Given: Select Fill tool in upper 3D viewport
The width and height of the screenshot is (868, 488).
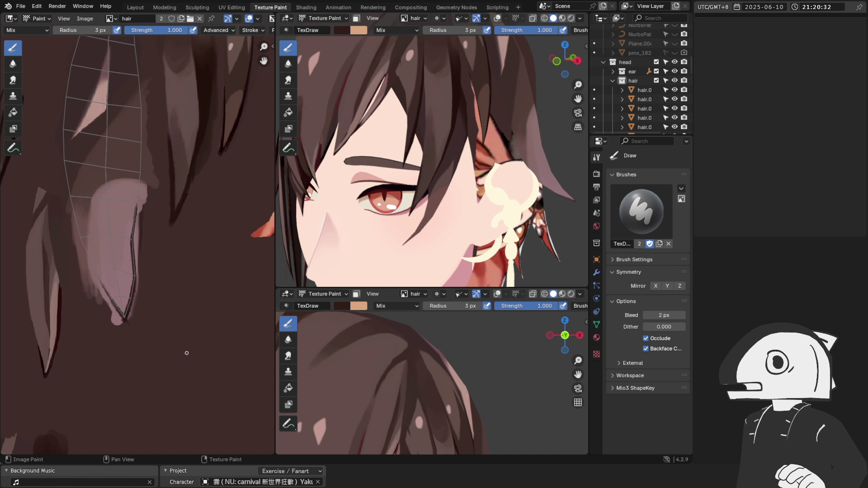Looking at the screenshot, I should [288, 113].
